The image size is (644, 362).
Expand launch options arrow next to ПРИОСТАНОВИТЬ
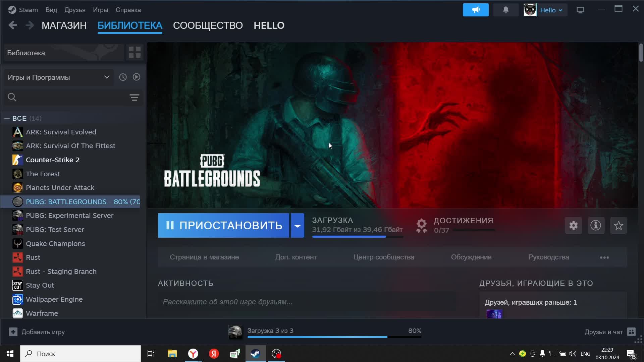pos(297,225)
